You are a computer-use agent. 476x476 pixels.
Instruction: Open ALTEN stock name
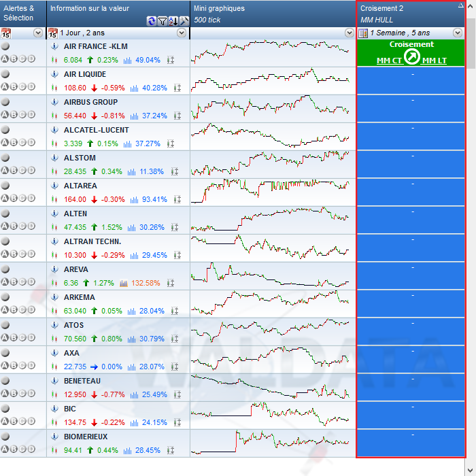(x=75, y=214)
